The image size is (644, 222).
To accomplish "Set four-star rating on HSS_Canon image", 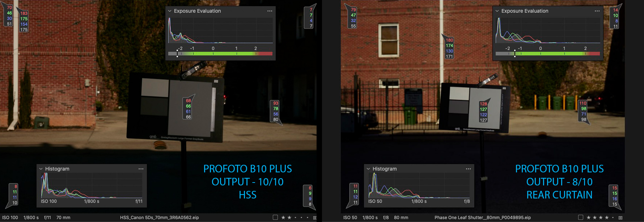I will pos(301,218).
